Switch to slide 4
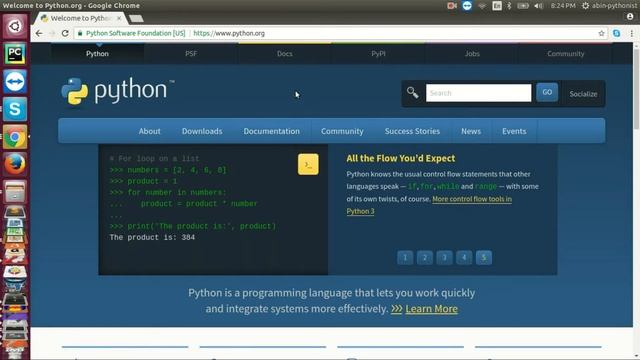Screen dimensions: 640x360 [464, 258]
